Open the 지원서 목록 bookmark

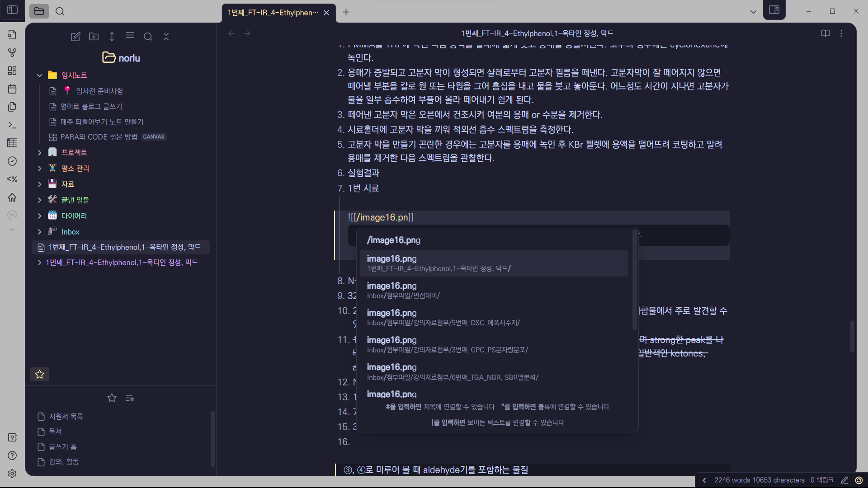click(x=66, y=416)
